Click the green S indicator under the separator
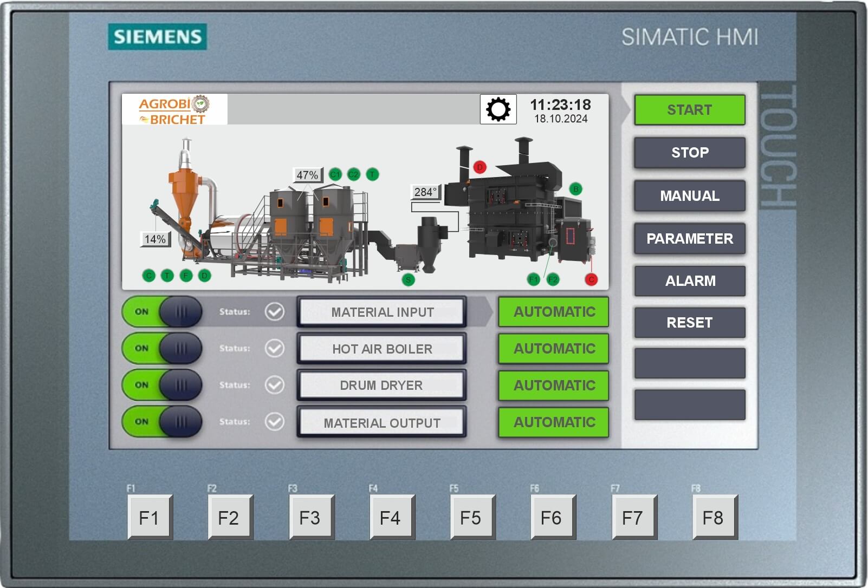868x588 pixels. (x=408, y=279)
